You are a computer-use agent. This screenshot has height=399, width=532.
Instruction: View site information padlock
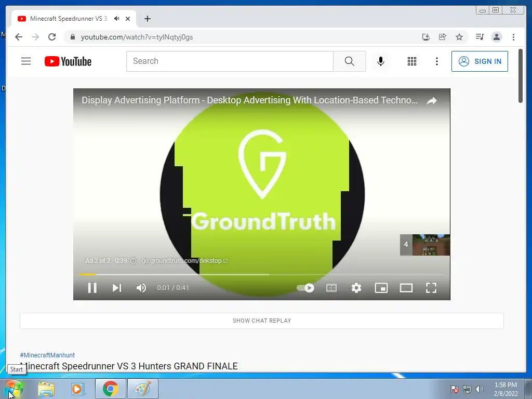[x=73, y=37]
